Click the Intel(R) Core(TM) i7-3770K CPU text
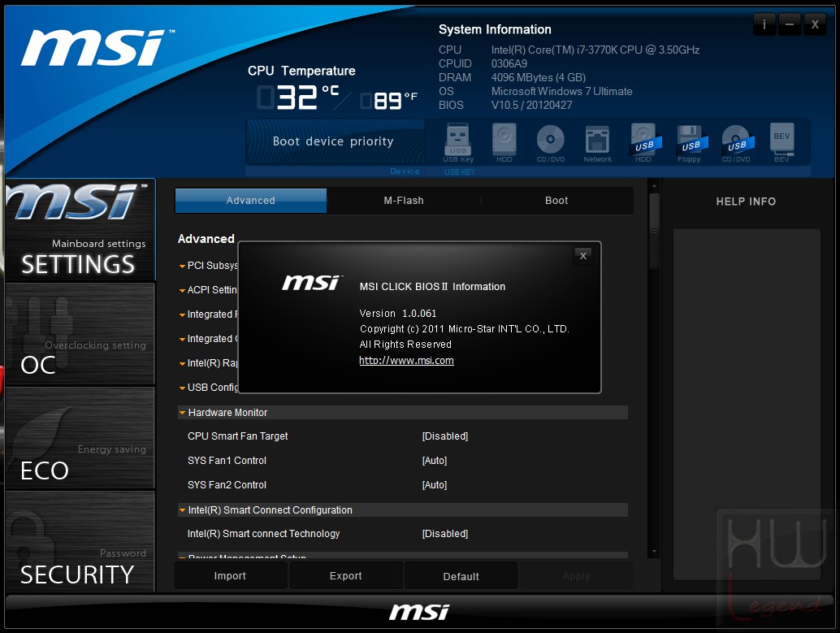Image resolution: width=840 pixels, height=633 pixels. pyautogui.click(x=595, y=50)
